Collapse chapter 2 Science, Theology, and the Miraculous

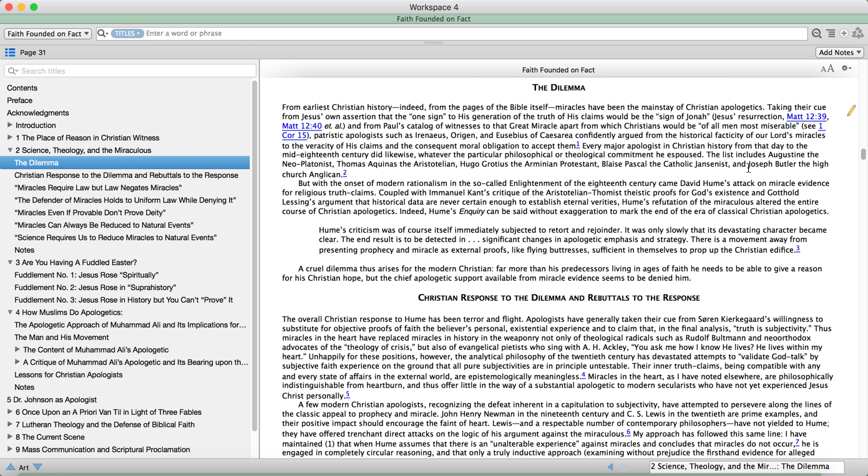tap(10, 150)
